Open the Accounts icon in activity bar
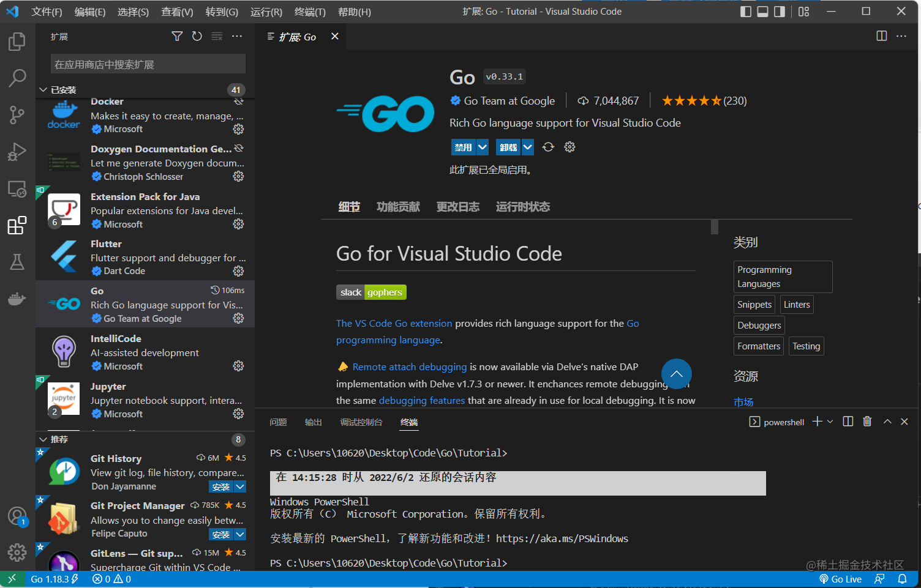Image resolution: width=921 pixels, height=588 pixels. (x=17, y=516)
